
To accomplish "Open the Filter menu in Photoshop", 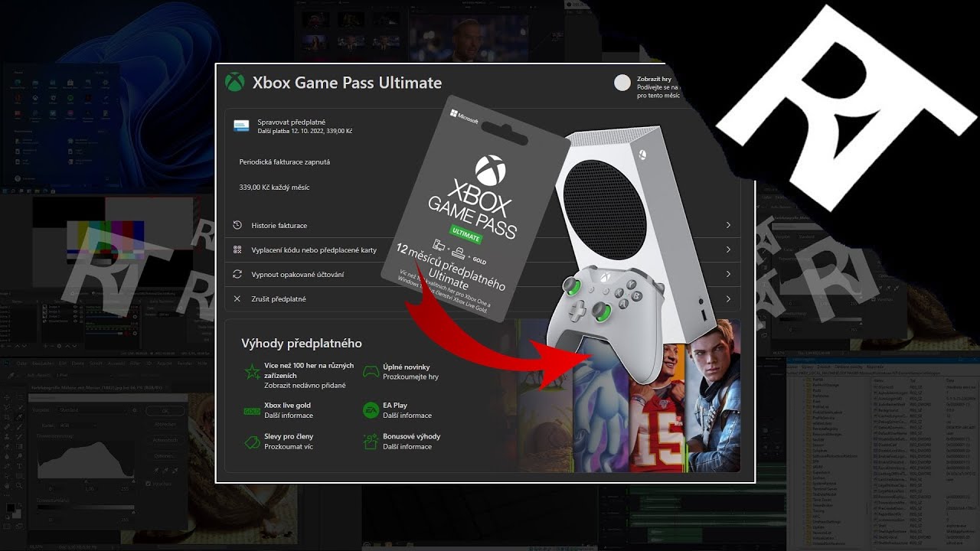I will [136, 364].
